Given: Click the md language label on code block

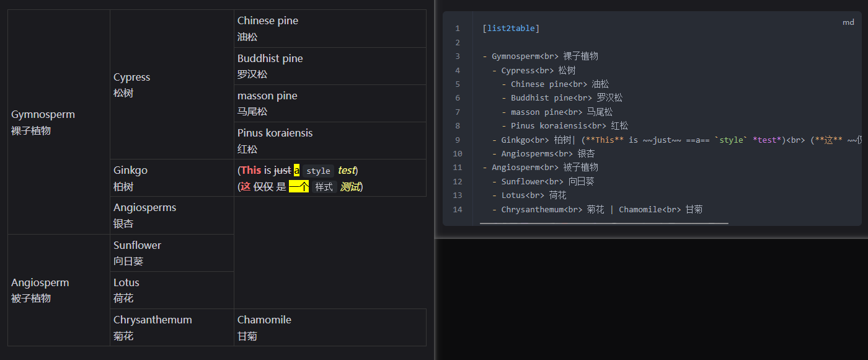Looking at the screenshot, I should [848, 22].
